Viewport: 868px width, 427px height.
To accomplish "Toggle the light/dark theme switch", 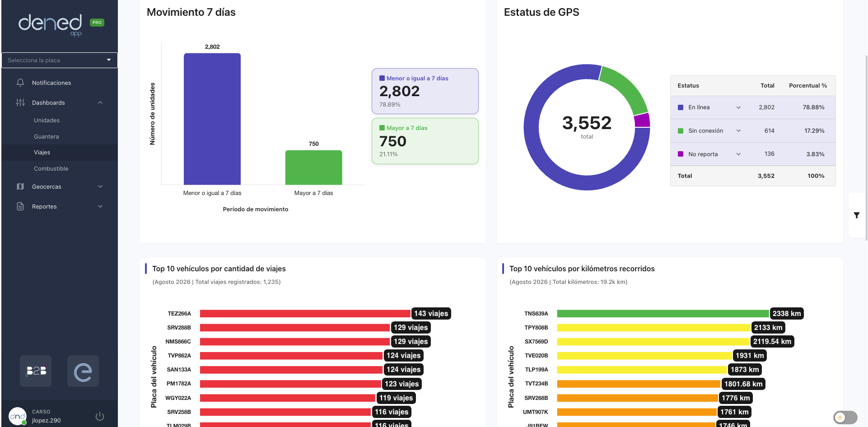I will 845,418.
